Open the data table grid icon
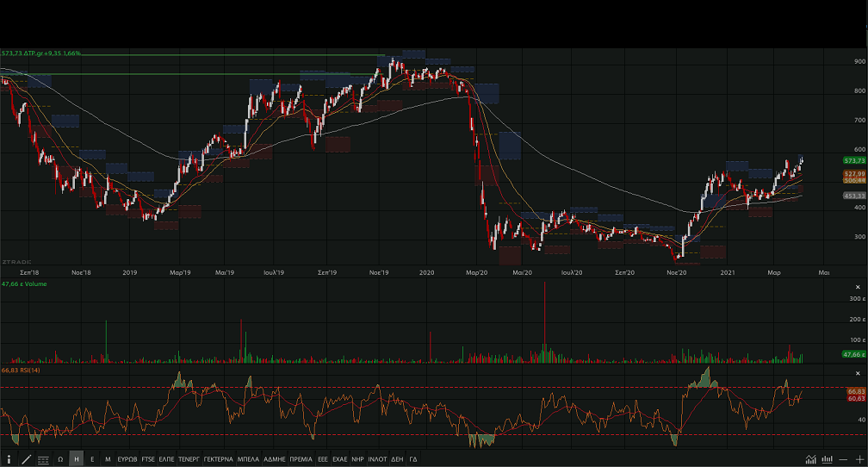 [x=43, y=459]
